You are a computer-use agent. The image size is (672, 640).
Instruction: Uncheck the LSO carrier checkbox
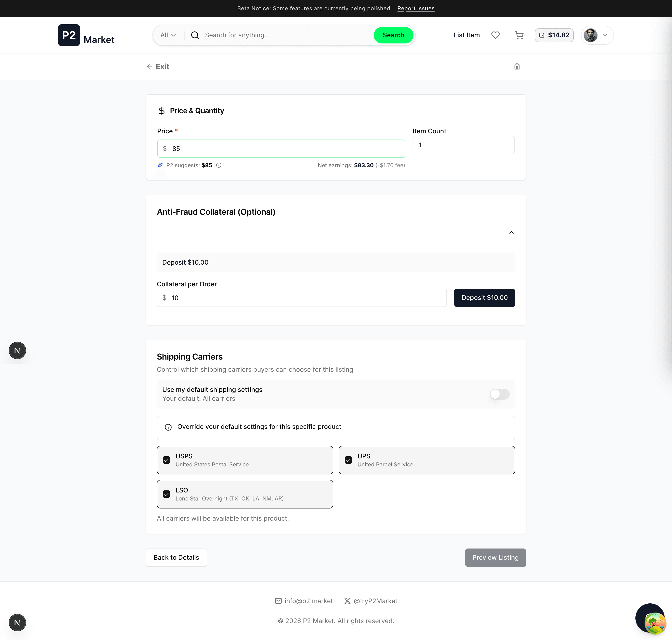point(166,494)
